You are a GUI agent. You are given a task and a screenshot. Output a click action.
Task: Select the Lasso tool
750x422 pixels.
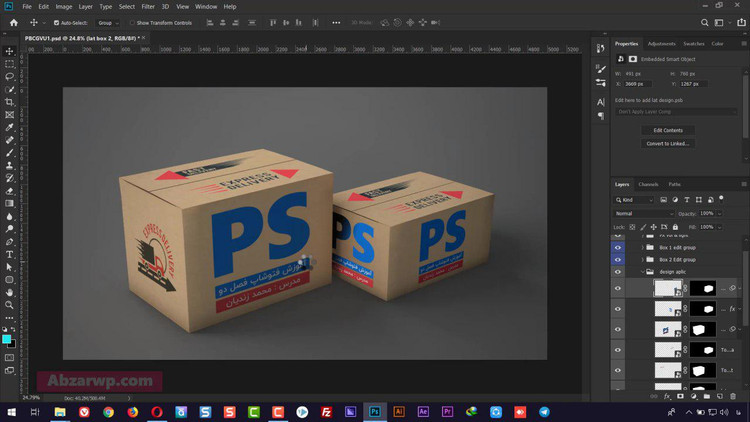point(10,76)
